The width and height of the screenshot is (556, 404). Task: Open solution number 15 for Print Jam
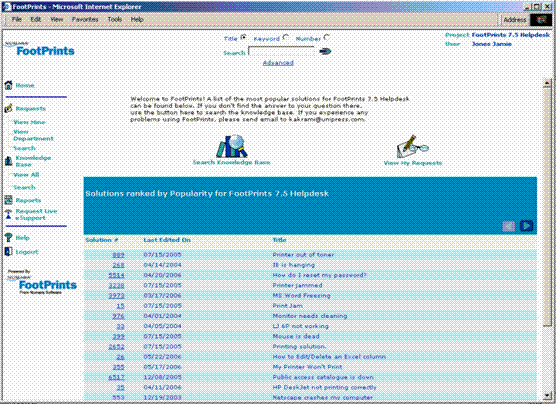point(121,306)
